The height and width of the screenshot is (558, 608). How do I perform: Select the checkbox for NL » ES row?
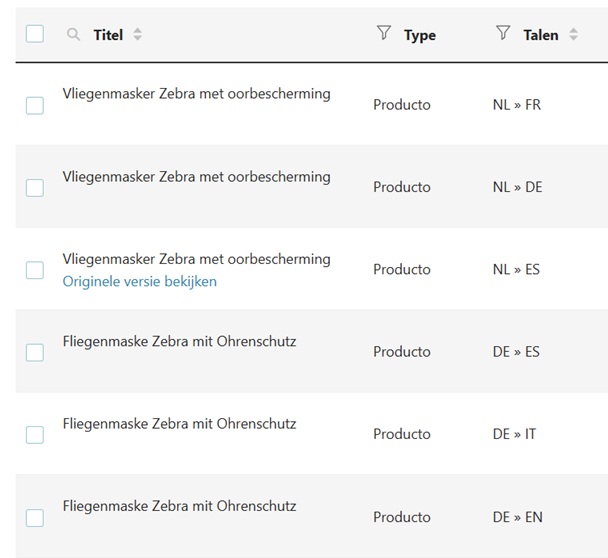click(x=35, y=270)
